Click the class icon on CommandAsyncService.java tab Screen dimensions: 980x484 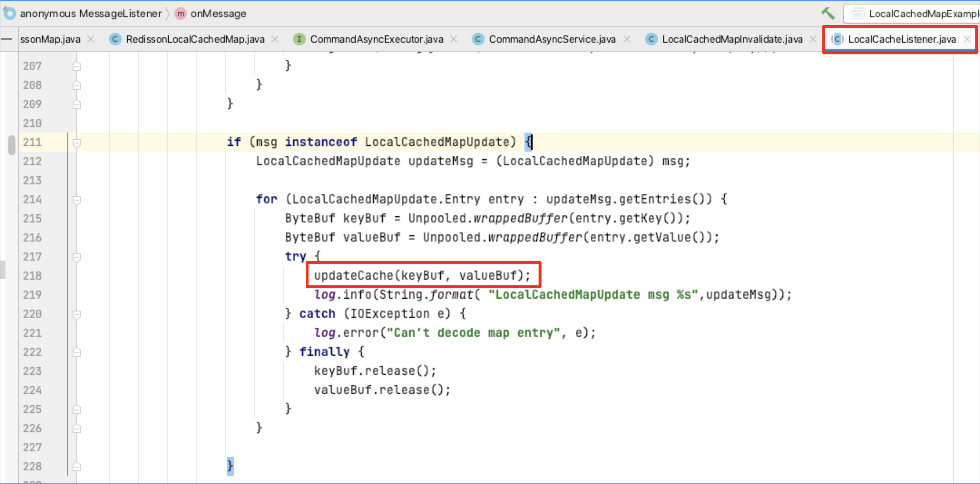[478, 40]
